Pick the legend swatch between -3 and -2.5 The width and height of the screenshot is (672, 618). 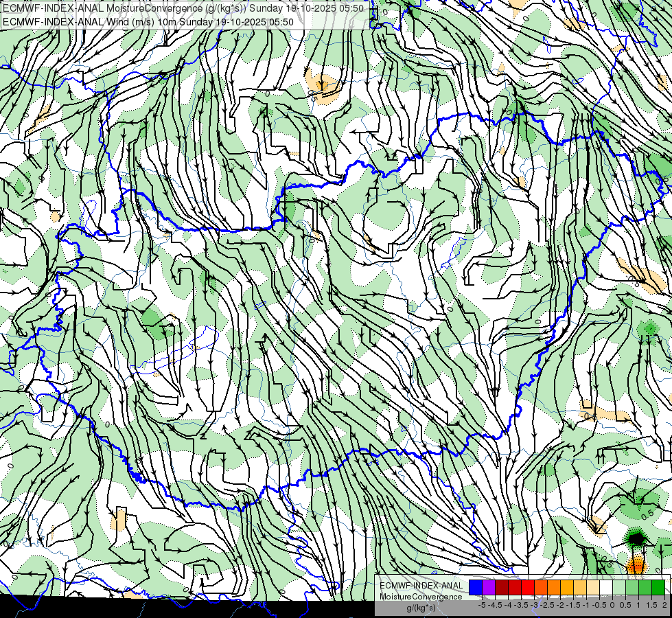541,587
